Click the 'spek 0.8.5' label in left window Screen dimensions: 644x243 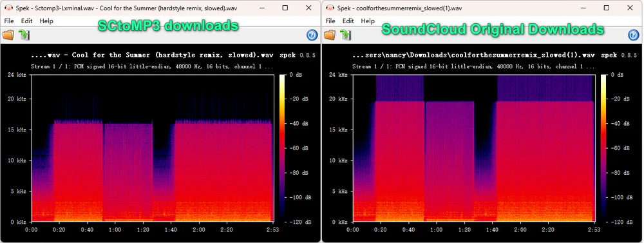[x=298, y=55]
